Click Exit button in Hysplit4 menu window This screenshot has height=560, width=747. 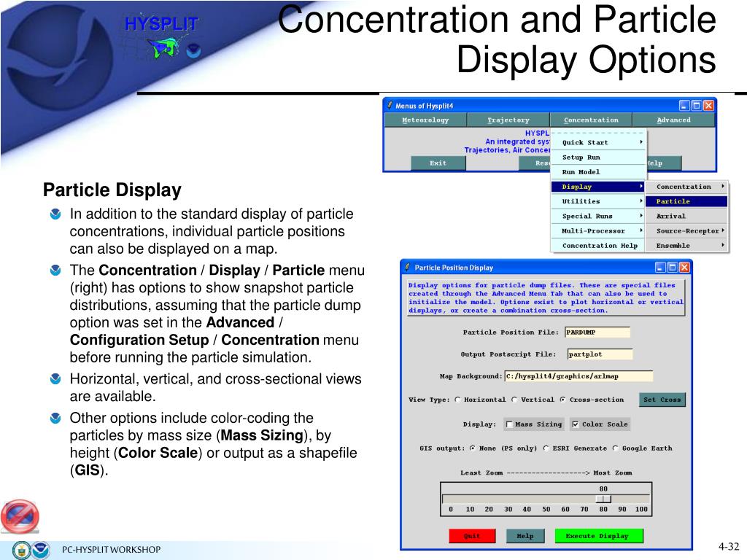click(438, 163)
